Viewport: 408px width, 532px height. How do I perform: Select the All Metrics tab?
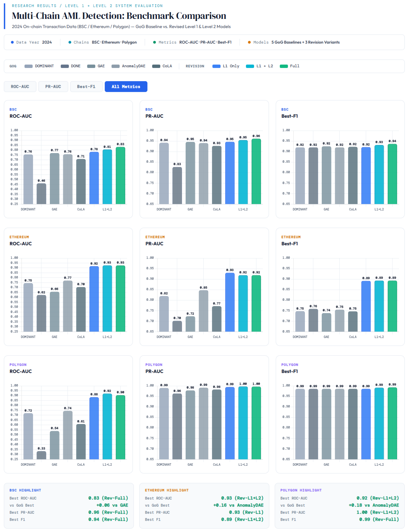[x=126, y=86]
